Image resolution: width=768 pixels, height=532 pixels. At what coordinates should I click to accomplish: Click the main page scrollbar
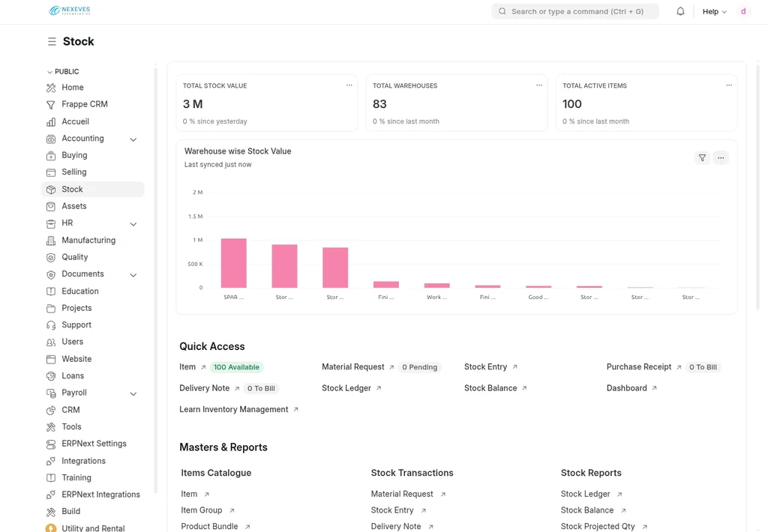pos(757,186)
